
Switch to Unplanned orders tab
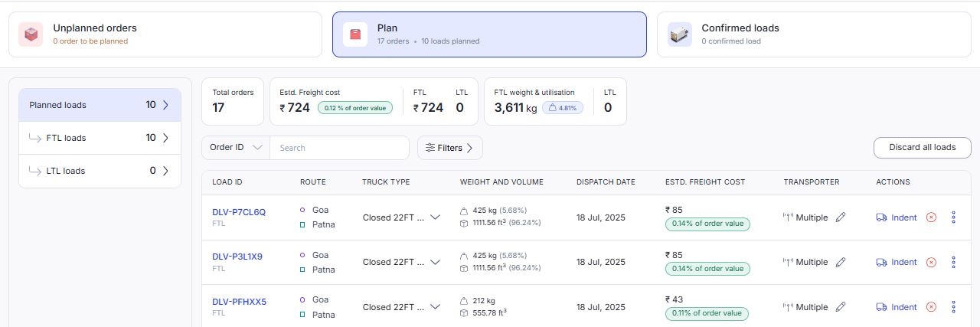point(165,34)
